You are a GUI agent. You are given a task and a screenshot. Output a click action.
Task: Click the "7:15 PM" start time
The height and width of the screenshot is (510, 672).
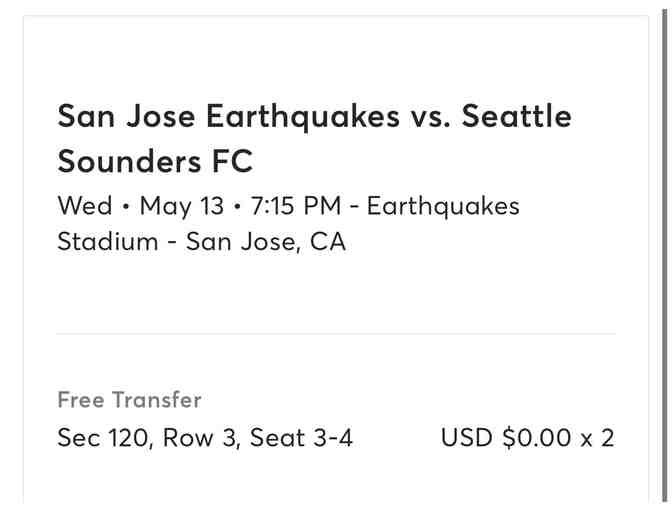296,206
